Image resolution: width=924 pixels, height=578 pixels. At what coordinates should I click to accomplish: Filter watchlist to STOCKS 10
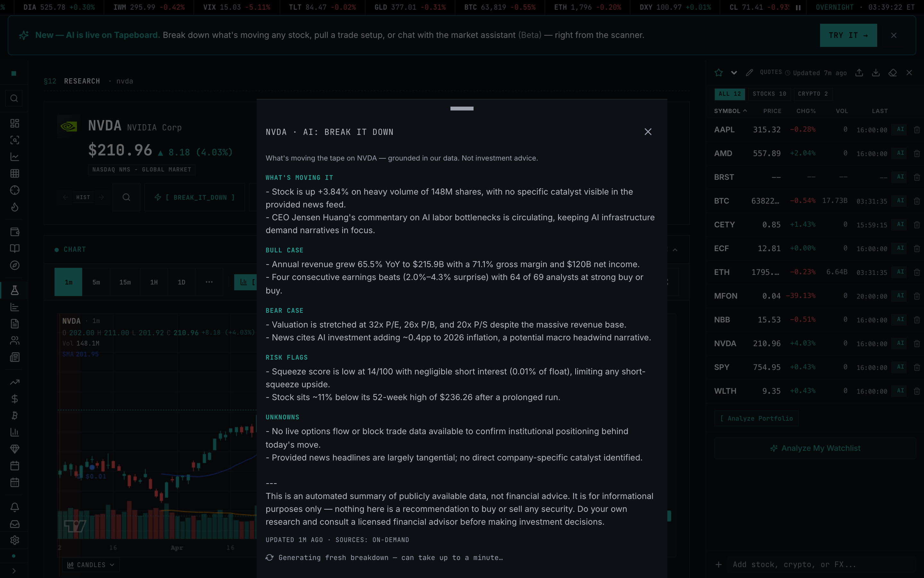pyautogui.click(x=769, y=94)
